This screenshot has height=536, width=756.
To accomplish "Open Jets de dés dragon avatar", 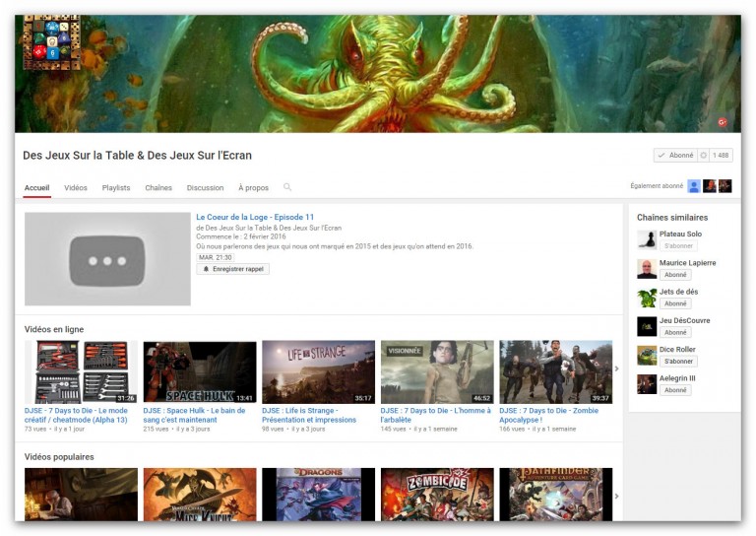I will click(647, 298).
